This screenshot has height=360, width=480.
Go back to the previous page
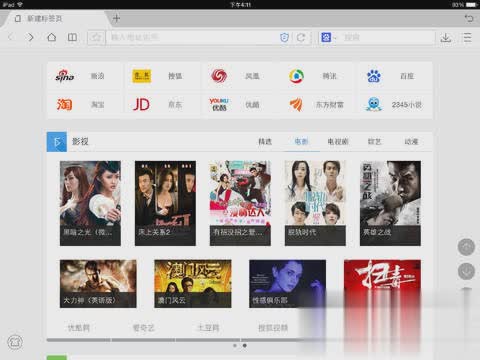(x=11, y=37)
